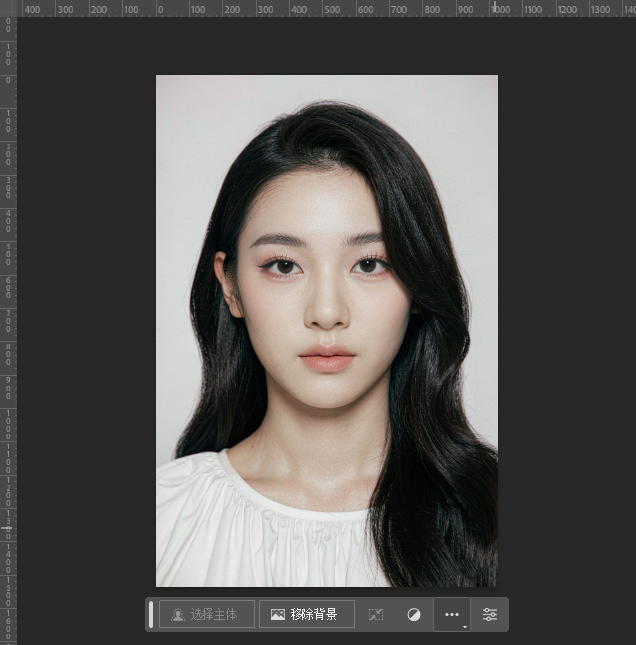Click the 1000 mark on the horizontal ruler
The image size is (636, 645).
coord(501,9)
